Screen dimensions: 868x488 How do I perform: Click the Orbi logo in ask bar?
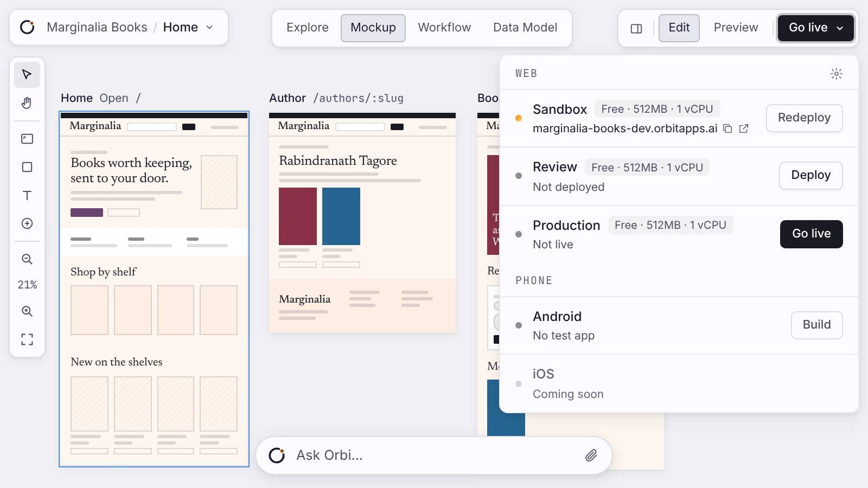(277, 455)
